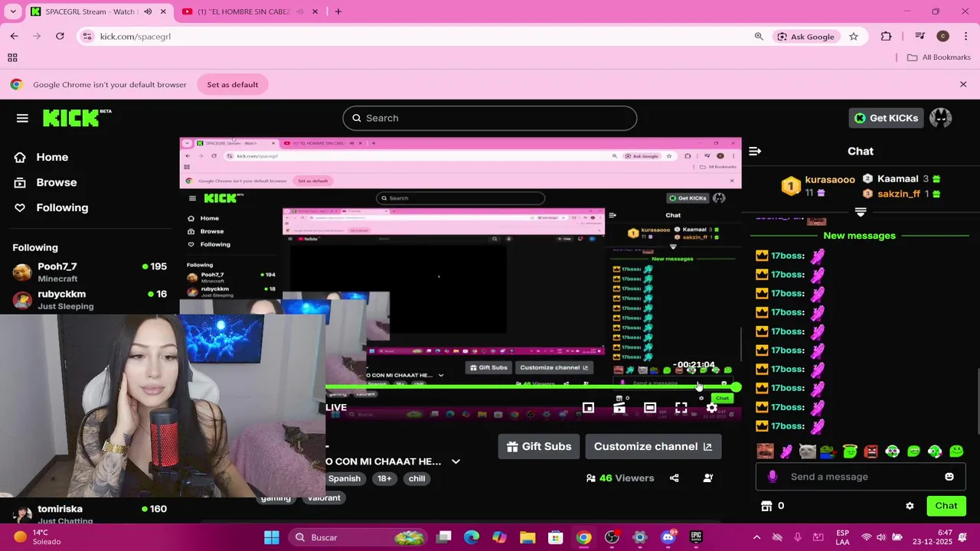Collapse the chat panel arrow icon
The image size is (980, 551).
[x=755, y=152]
